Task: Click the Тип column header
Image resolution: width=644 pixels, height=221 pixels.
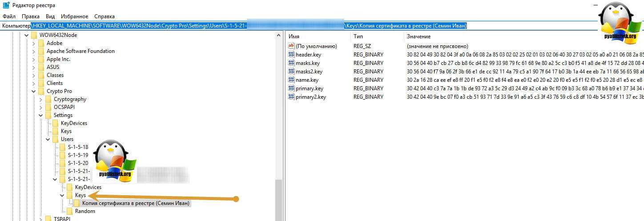Action: pyautogui.click(x=358, y=36)
